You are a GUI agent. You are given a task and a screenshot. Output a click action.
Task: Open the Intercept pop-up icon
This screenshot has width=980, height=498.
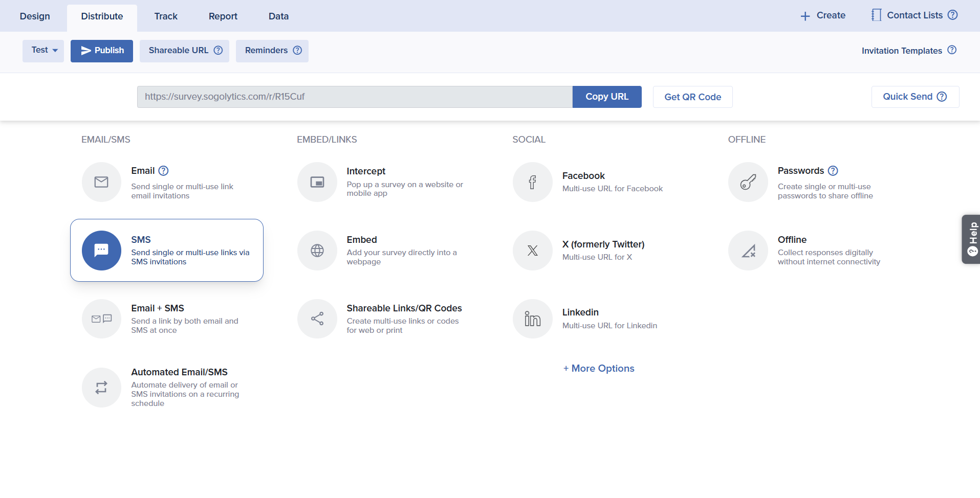[317, 182]
